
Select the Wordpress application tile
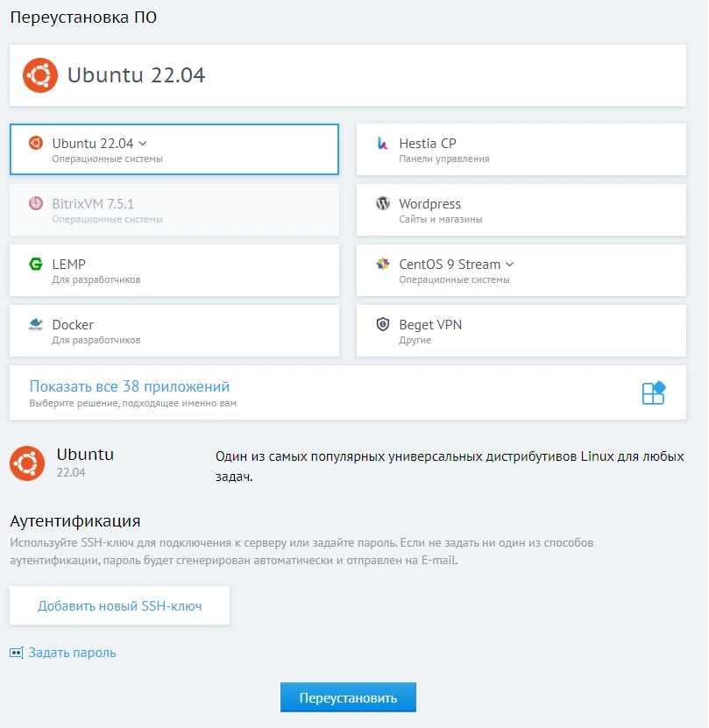521,210
